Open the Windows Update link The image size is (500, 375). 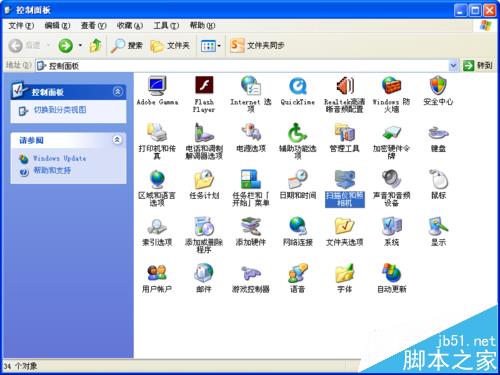pyautogui.click(x=60, y=158)
